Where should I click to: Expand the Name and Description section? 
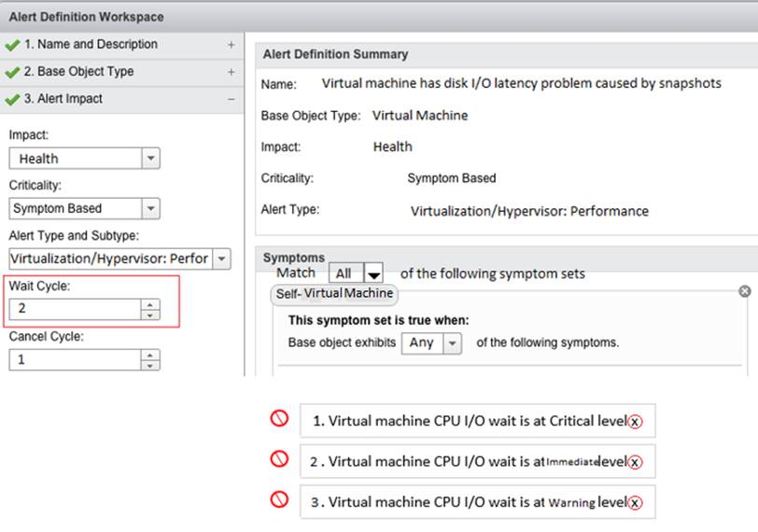232,45
